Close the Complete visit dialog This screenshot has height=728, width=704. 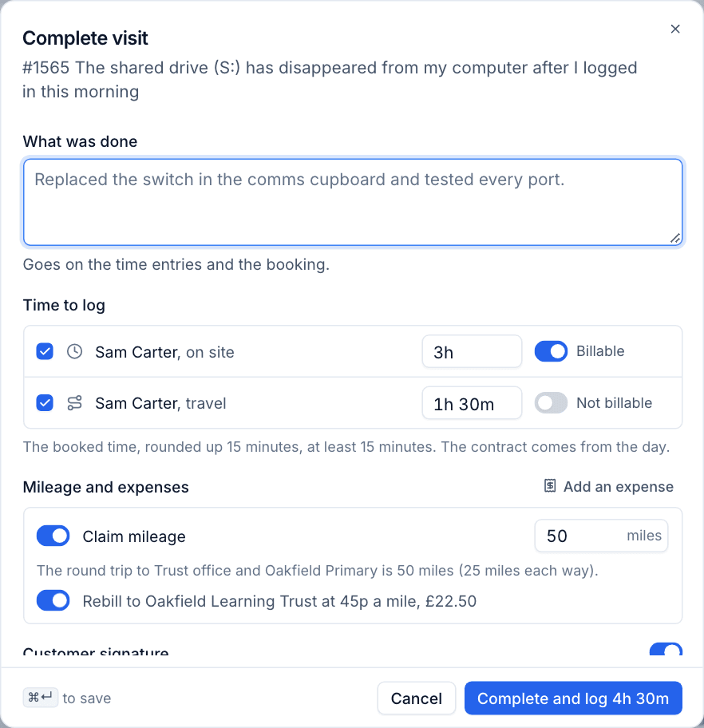(x=675, y=29)
